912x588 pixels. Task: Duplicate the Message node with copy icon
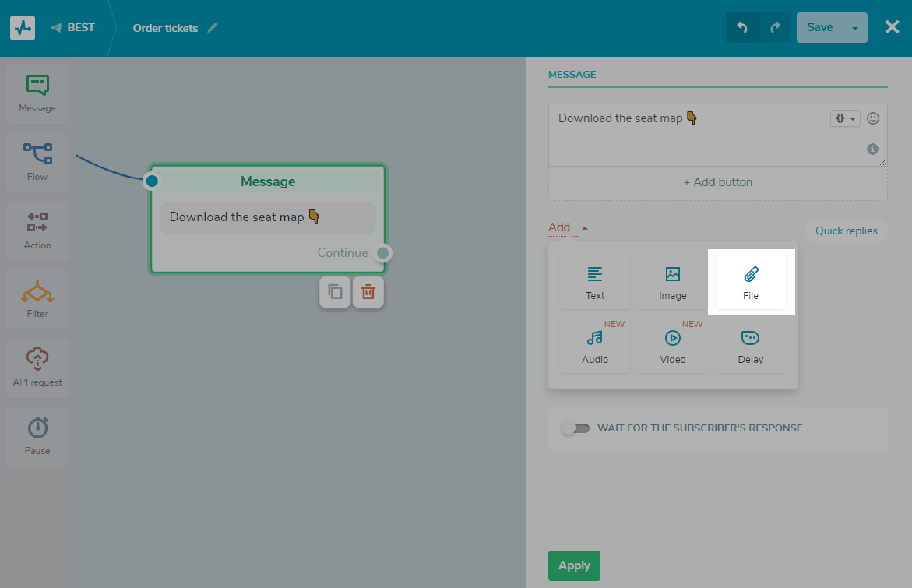coord(335,292)
